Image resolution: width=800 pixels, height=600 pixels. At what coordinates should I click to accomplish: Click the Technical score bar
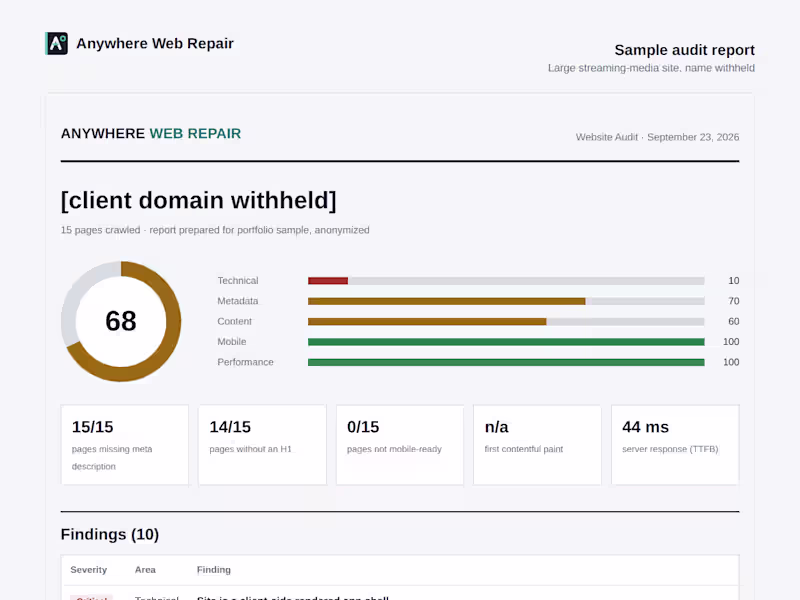click(x=506, y=281)
